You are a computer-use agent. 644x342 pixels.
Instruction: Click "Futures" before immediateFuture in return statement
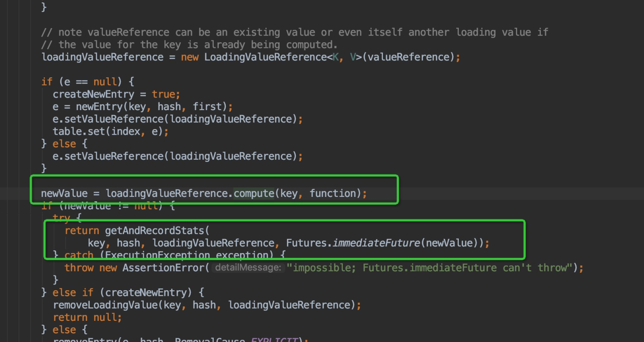(x=306, y=243)
